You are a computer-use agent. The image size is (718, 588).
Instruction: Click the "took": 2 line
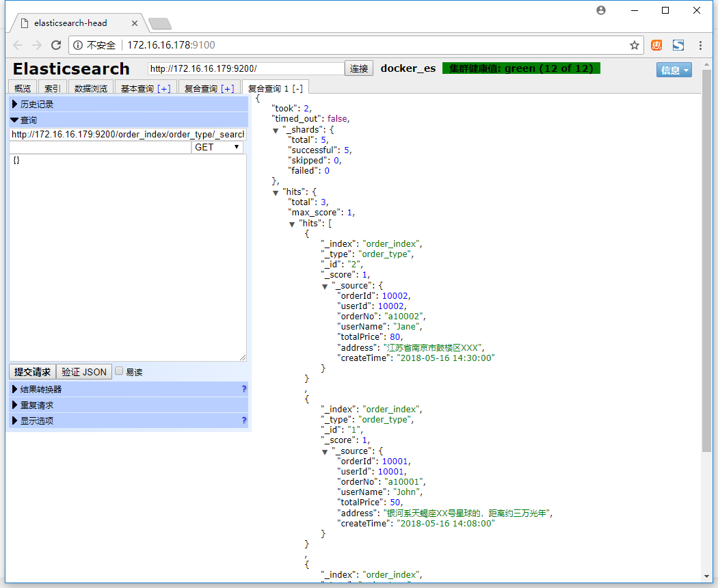click(291, 109)
